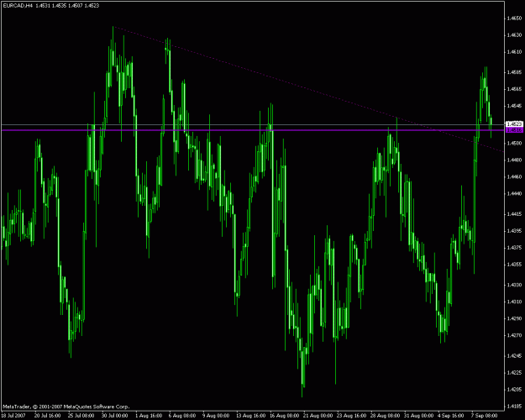
Task: Click the 1 Aug 16:00 date label
Action: [x=149, y=416]
